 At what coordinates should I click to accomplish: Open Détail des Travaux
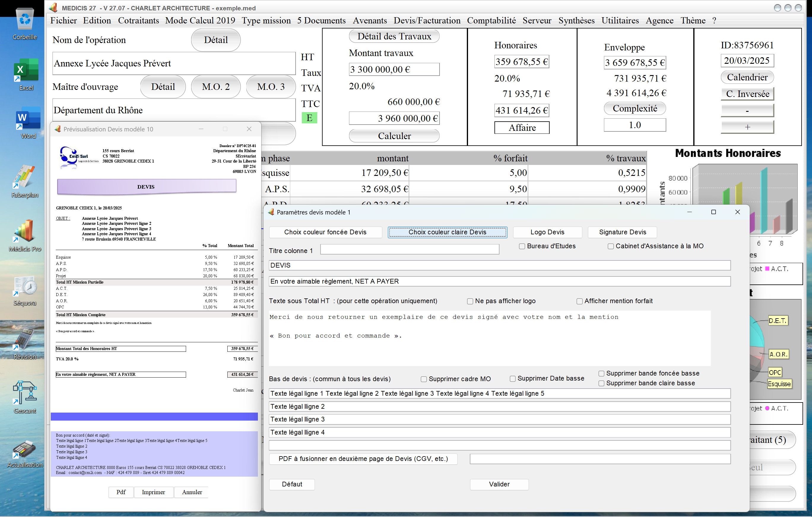(x=394, y=36)
